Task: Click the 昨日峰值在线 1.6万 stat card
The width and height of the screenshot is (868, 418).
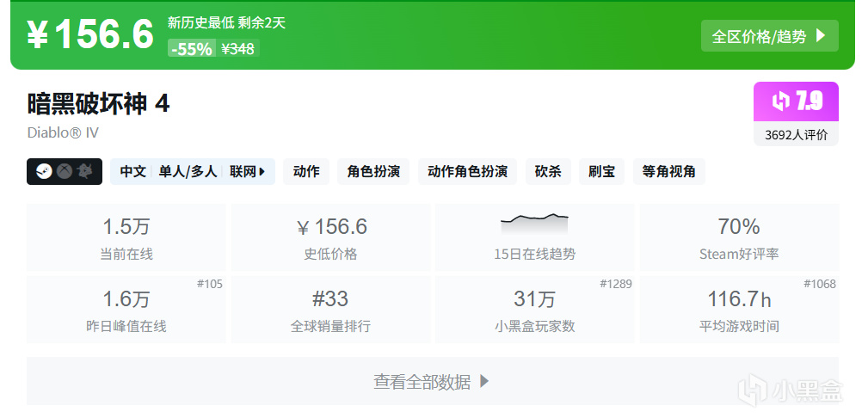Action: (126, 310)
